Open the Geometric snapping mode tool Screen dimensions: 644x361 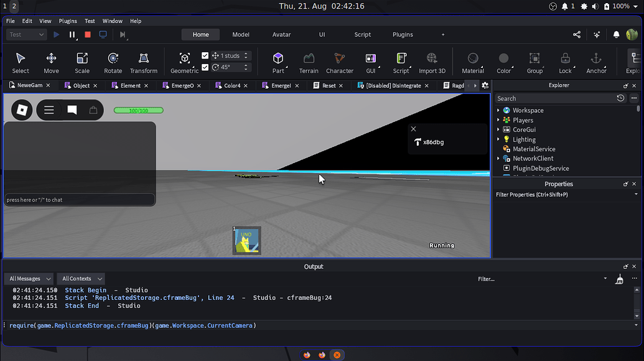[184, 63]
